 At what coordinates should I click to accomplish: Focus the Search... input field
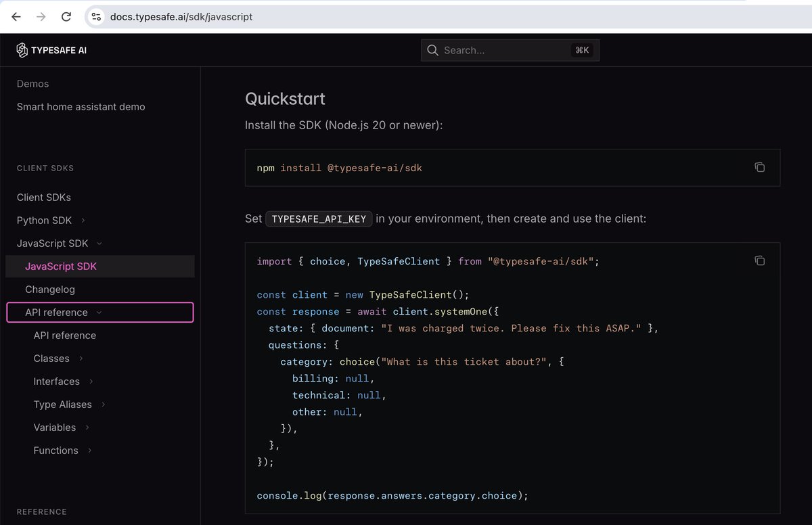[x=510, y=50]
